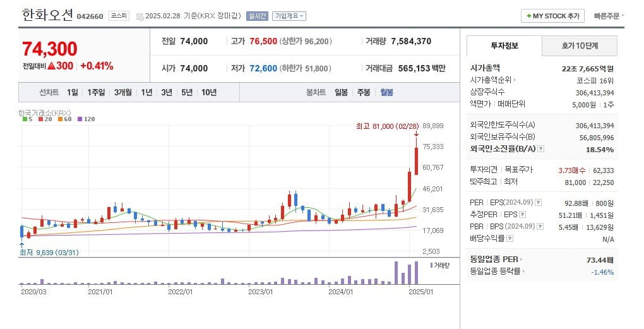Click the 한화오션 stock name
This screenshot has height=329, width=644.
[47, 15]
